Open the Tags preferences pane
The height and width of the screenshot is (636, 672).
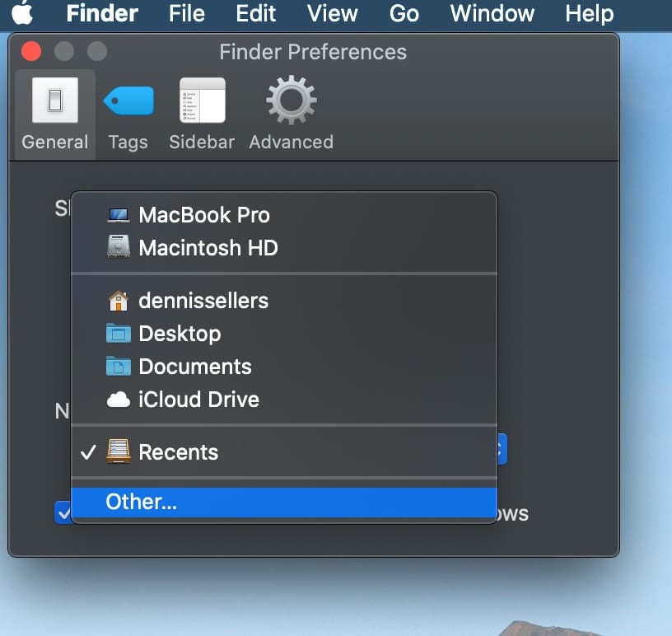(x=128, y=102)
